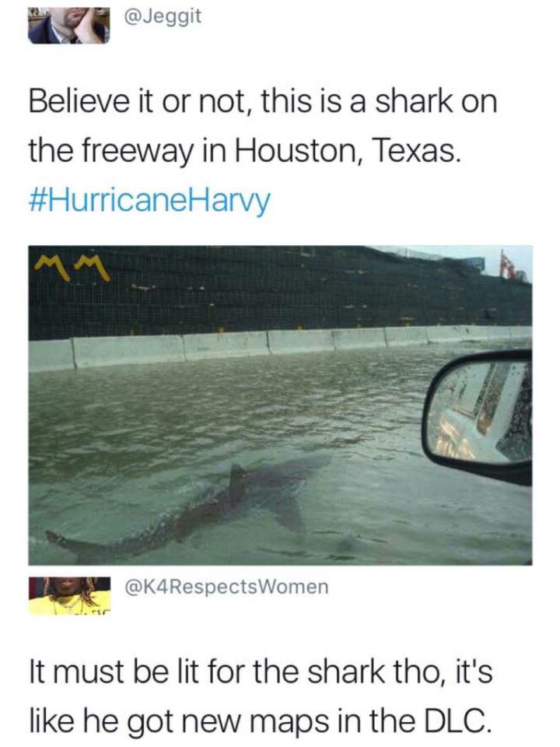560x747 pixels.
Task: Open the flooded freeway photo
Action: pyautogui.click(x=280, y=405)
